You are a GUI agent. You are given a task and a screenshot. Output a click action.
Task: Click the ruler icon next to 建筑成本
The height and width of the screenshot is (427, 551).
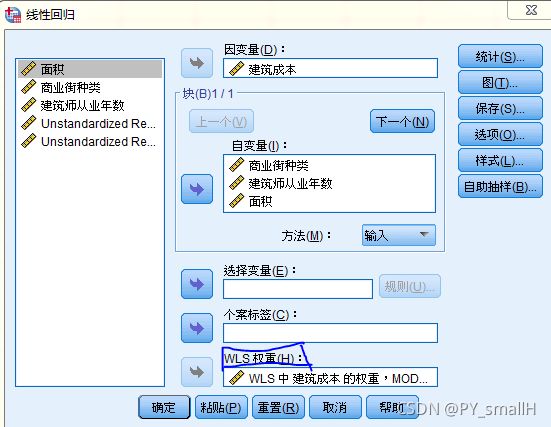236,69
